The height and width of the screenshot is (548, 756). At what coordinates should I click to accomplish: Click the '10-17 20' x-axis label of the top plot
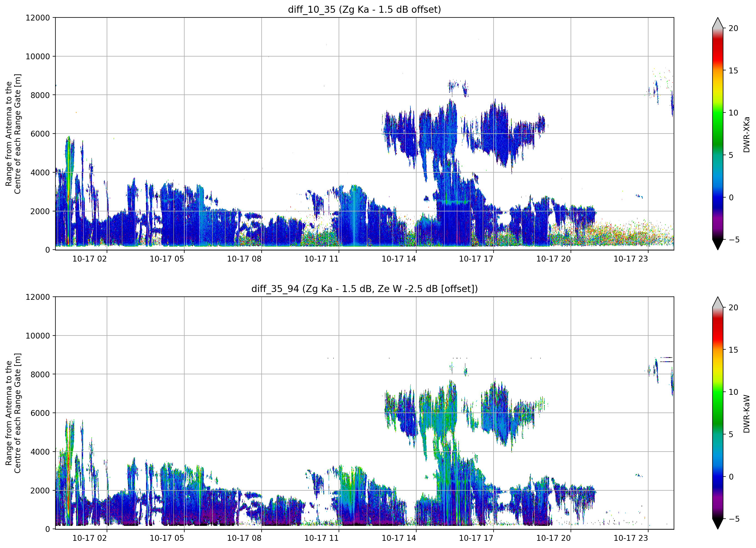click(554, 259)
